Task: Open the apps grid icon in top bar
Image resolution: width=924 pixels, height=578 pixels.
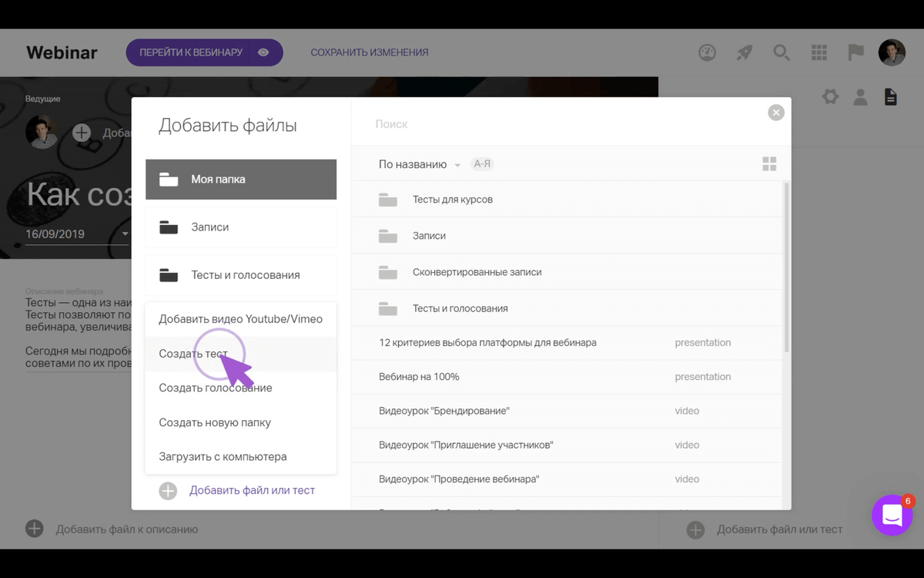Action: [x=819, y=52]
